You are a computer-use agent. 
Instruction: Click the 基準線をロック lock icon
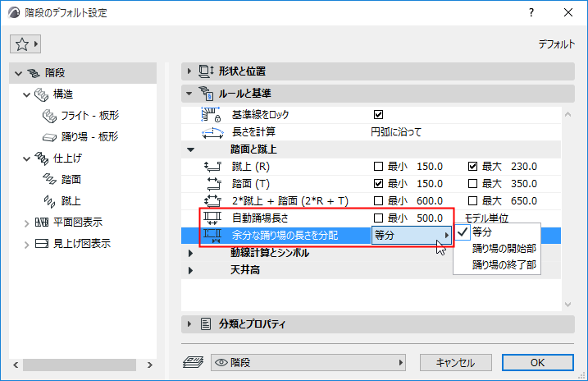(211, 114)
